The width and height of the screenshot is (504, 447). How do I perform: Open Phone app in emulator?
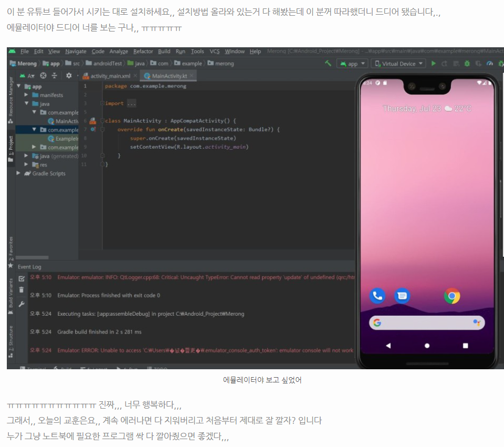[377, 296]
